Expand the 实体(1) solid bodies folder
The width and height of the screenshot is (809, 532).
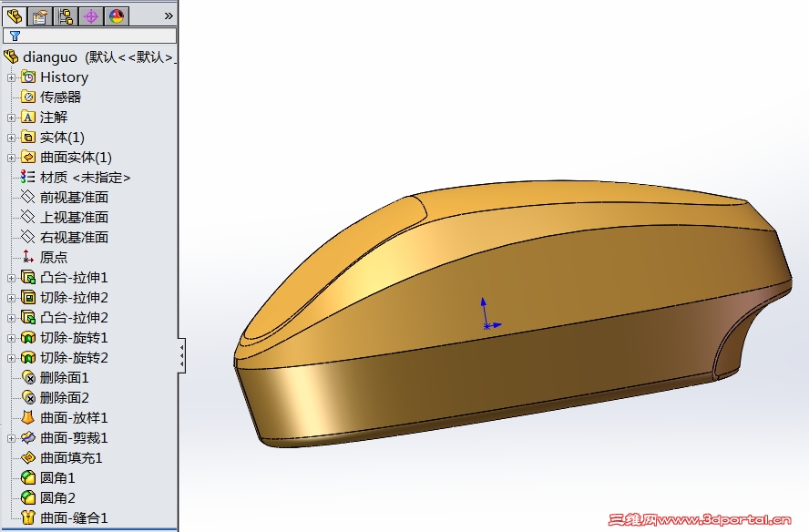point(11,138)
